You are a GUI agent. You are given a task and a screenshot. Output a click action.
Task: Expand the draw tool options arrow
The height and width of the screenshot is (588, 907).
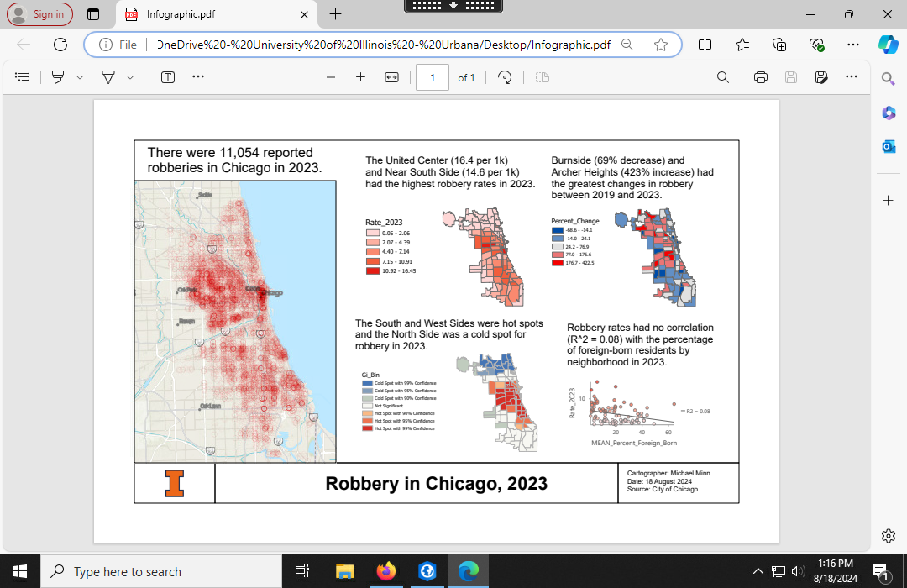(130, 77)
